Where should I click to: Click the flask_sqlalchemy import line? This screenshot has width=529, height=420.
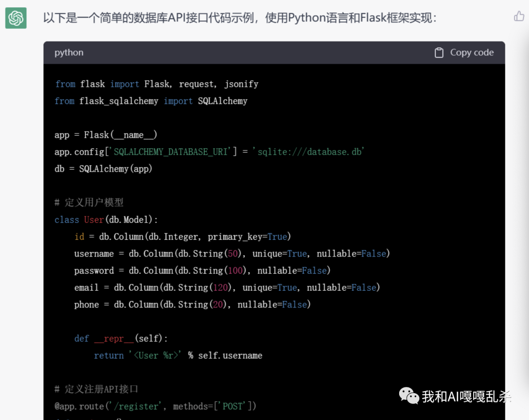151,101
